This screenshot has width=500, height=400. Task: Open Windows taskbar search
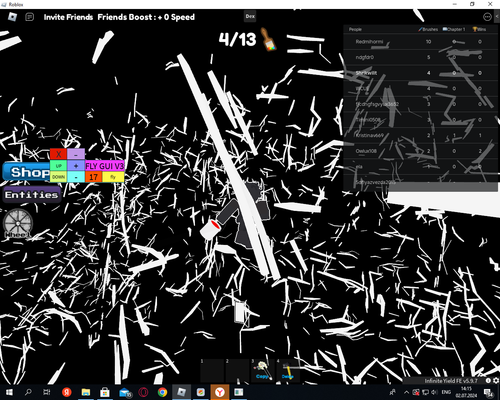28,392
